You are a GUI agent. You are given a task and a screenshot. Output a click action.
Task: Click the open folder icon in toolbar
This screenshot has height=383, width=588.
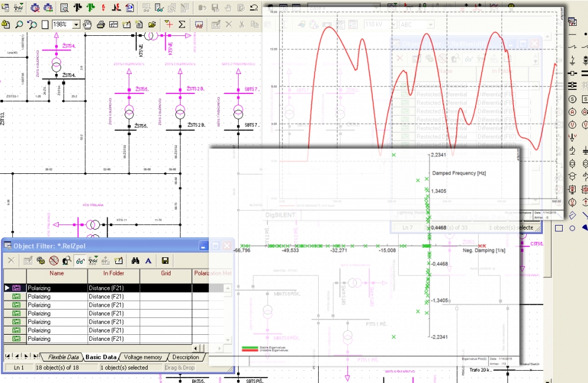(152, 25)
